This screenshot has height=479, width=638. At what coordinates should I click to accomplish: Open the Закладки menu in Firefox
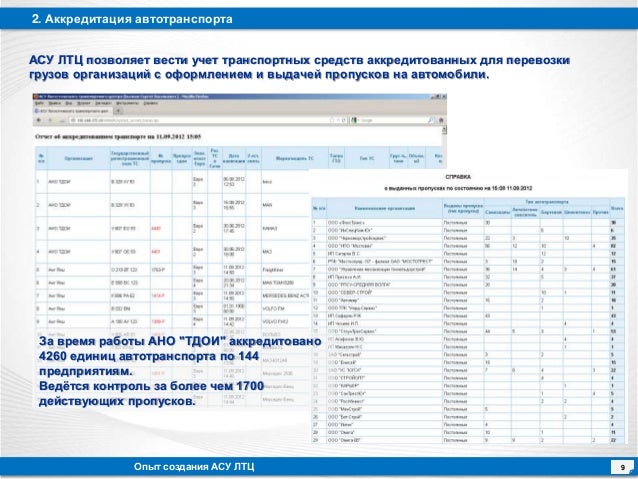pos(104,103)
